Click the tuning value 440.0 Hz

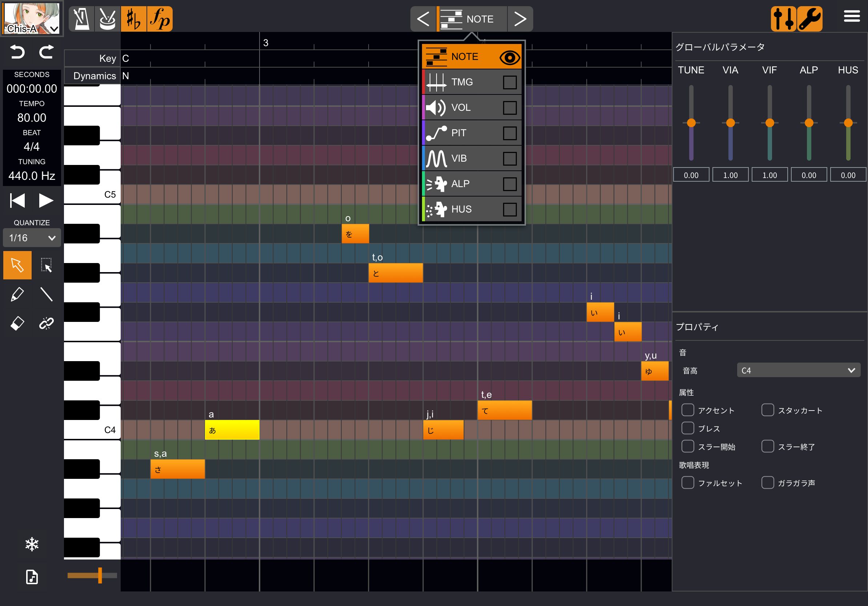point(32,176)
